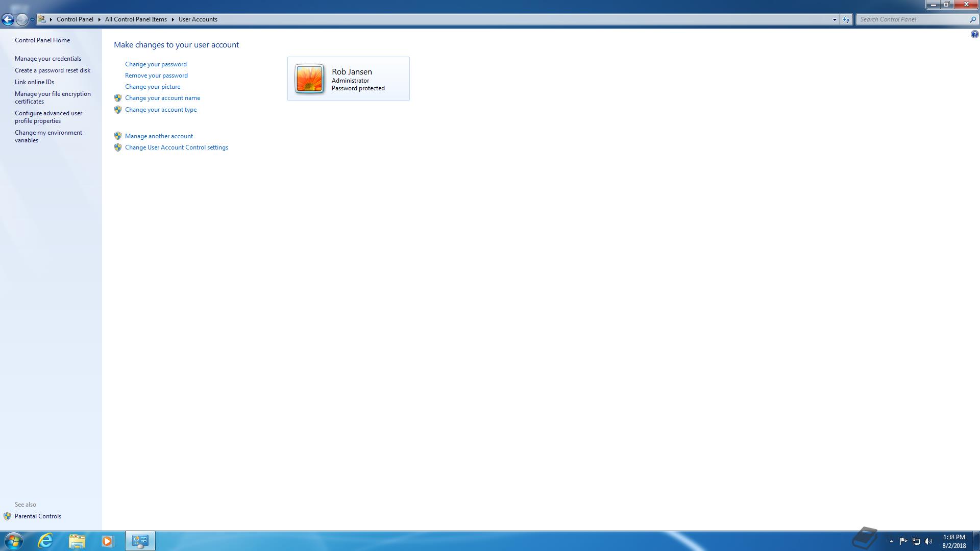Open Manage another account

pos(159,136)
